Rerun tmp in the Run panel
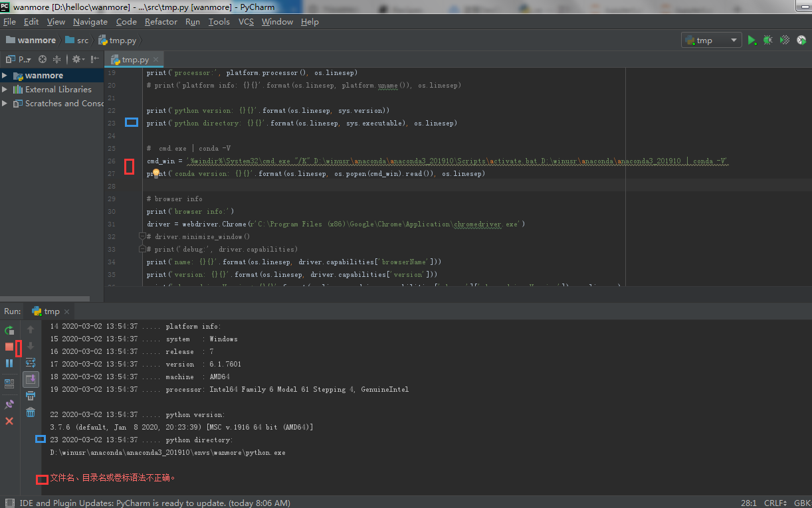Image resolution: width=812 pixels, height=508 pixels. click(x=9, y=330)
